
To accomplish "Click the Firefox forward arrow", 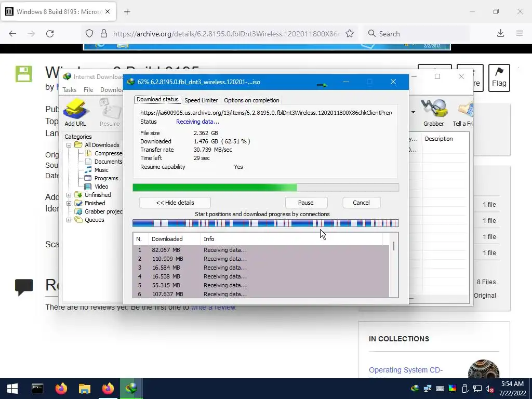I will 31,34.
